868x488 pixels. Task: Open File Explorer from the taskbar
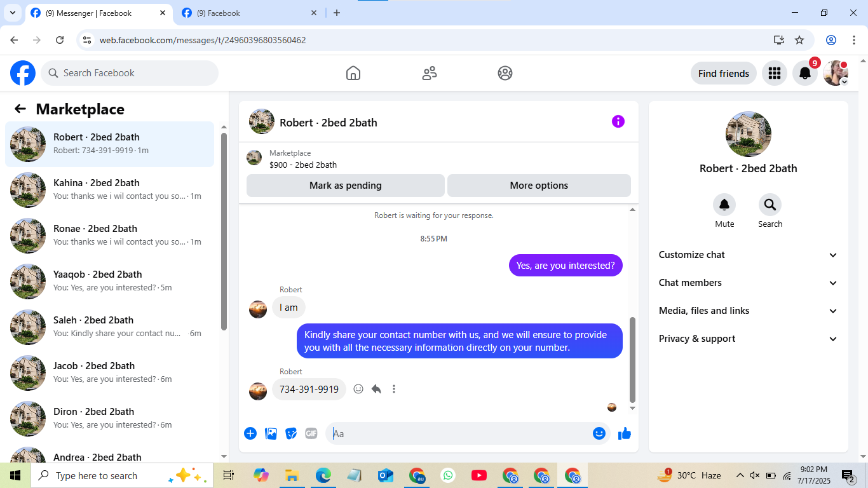[x=292, y=475]
